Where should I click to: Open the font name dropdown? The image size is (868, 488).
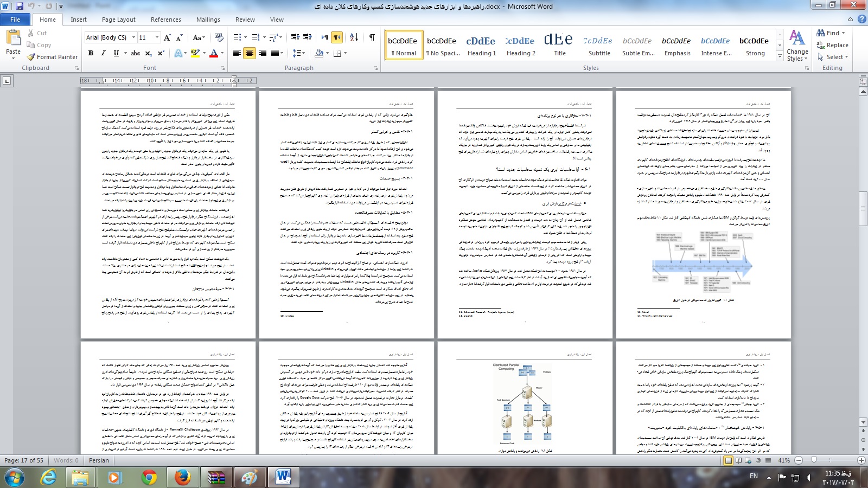133,37
